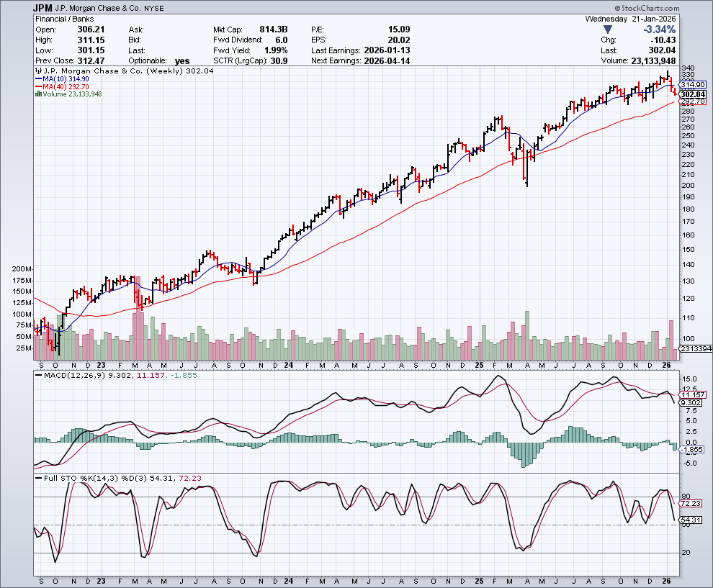The height and width of the screenshot is (588, 713).
Task: Click the -1.855 histogram tag on the MACD axis
Action: coord(691,449)
